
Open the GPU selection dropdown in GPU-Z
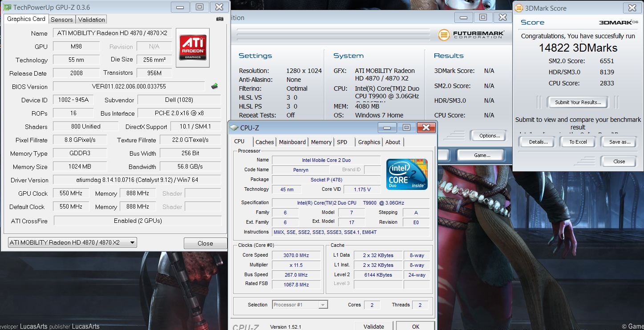pos(73,242)
